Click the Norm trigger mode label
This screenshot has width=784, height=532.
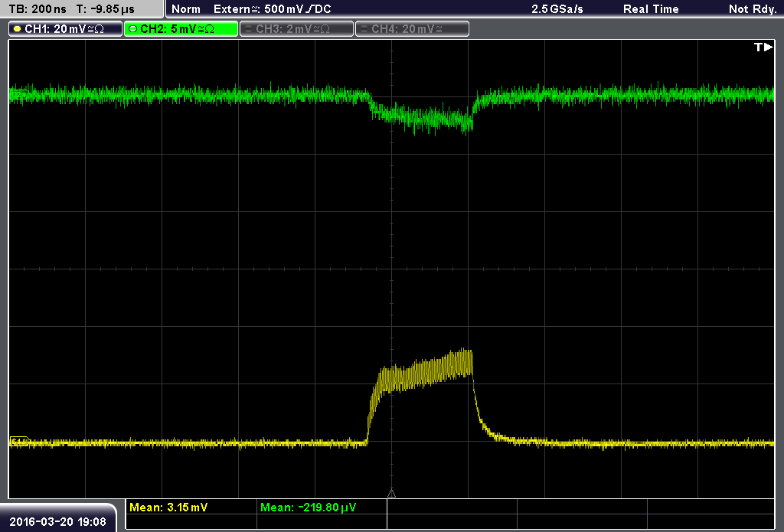coord(186,9)
